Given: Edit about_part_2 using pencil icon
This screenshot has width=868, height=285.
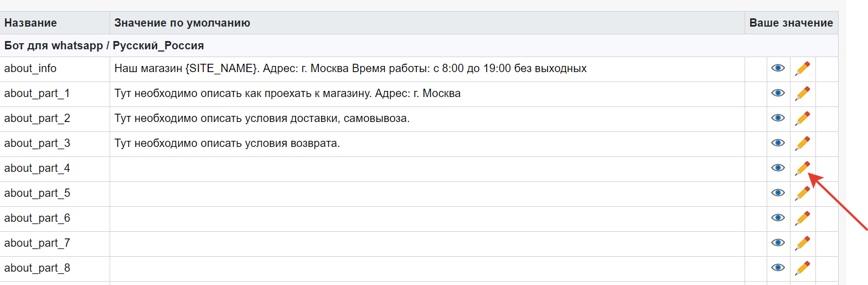Looking at the screenshot, I should point(802,118).
